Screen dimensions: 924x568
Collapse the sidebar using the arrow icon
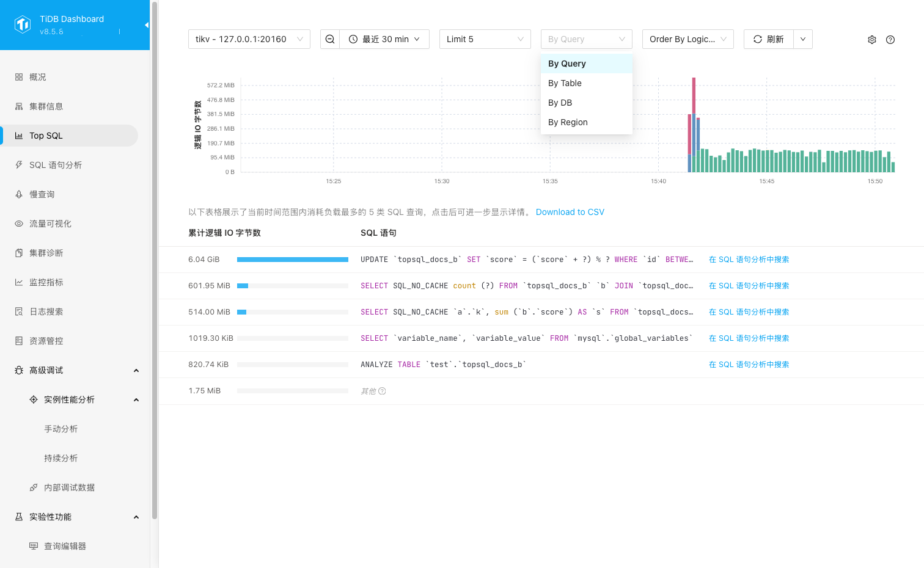click(146, 25)
